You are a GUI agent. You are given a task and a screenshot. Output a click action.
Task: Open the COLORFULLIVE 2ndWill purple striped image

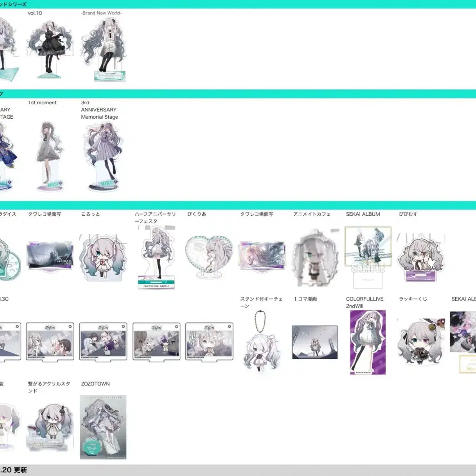(x=368, y=342)
